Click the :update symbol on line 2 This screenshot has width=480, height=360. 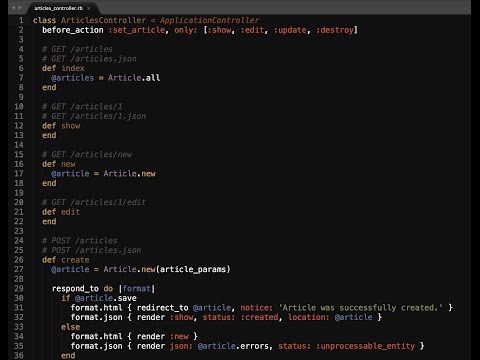[290, 30]
